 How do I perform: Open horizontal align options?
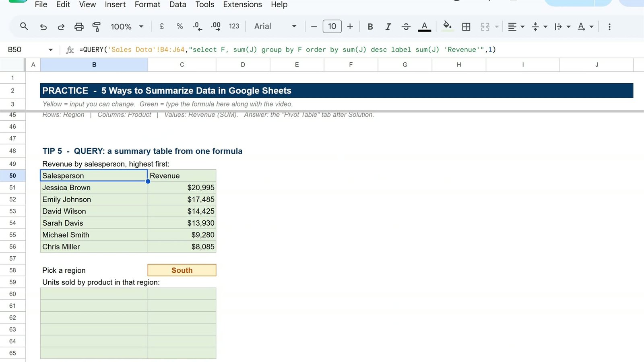click(x=516, y=27)
